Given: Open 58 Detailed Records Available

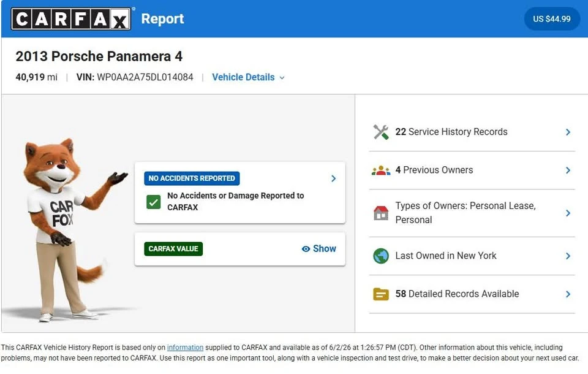Looking at the screenshot, I should 472,294.
